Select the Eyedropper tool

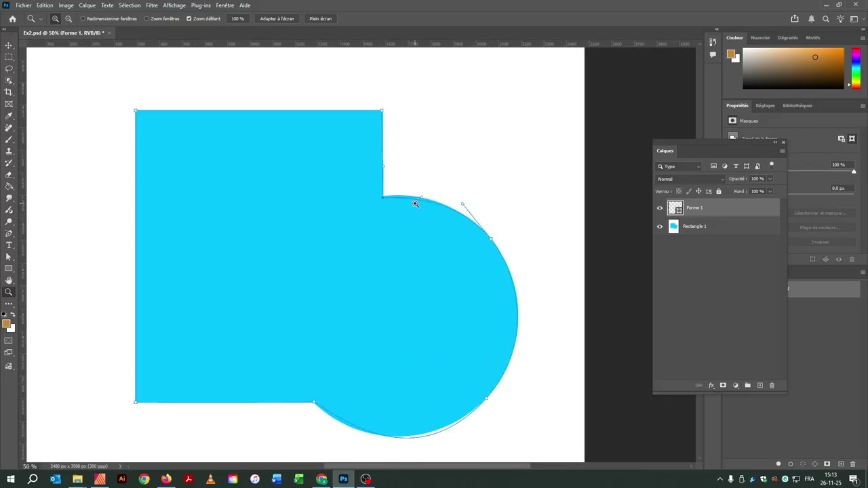click(x=9, y=116)
